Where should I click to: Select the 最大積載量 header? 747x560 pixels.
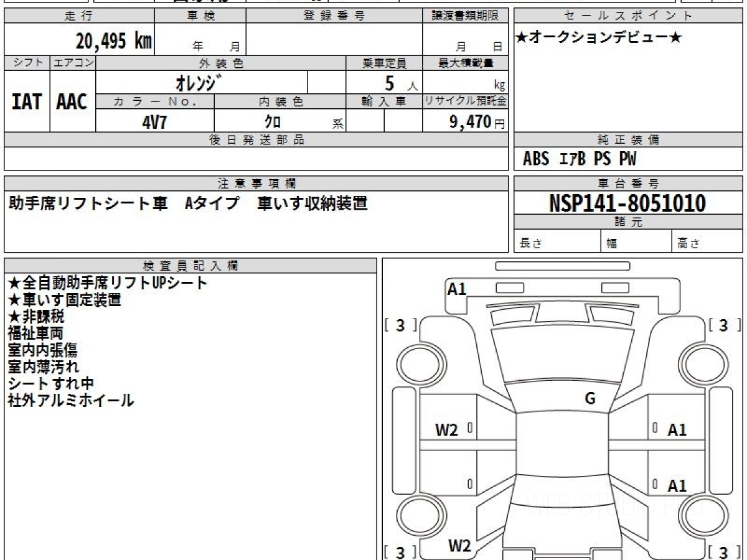point(466,63)
